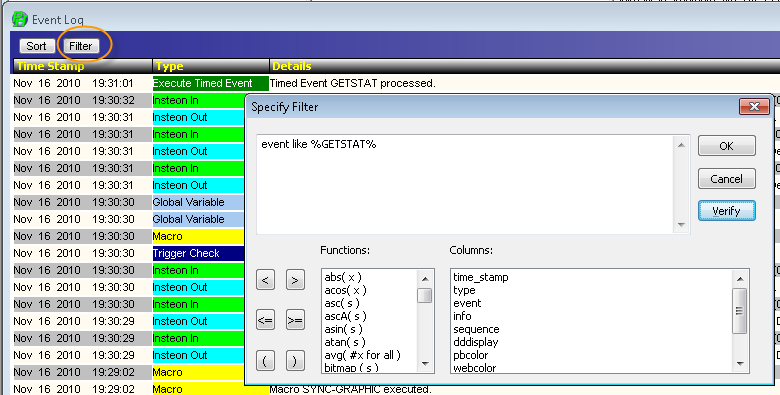Insert the less-than operator button

265,280
